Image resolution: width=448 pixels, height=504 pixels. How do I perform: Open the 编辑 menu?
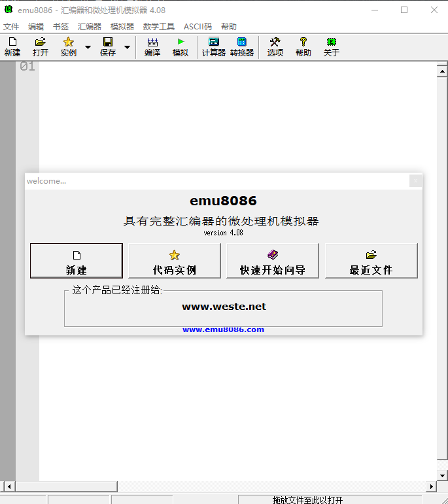click(36, 27)
